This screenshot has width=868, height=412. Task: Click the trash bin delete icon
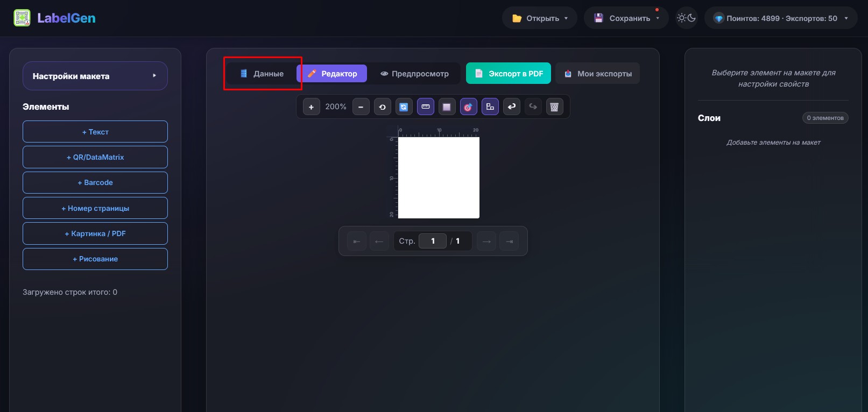pyautogui.click(x=554, y=107)
